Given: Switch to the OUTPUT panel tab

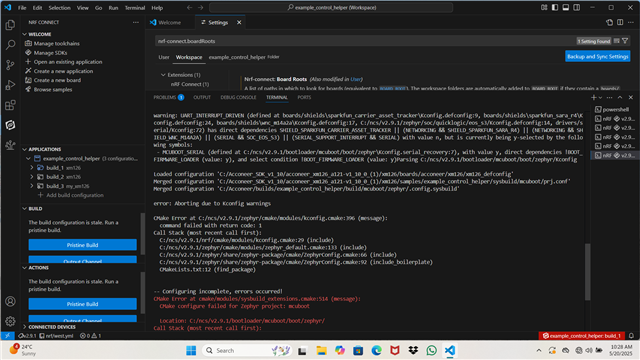Looking at the screenshot, I should [202, 97].
